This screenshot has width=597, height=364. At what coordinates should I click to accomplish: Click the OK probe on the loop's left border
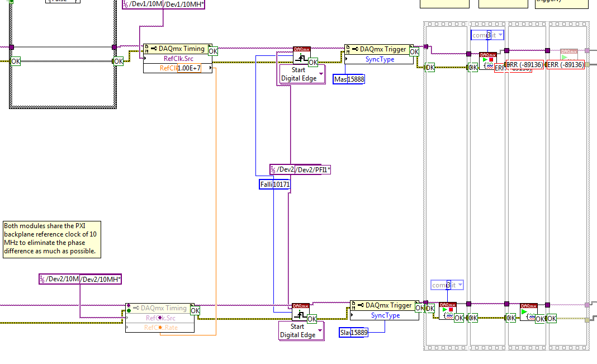click(x=16, y=62)
